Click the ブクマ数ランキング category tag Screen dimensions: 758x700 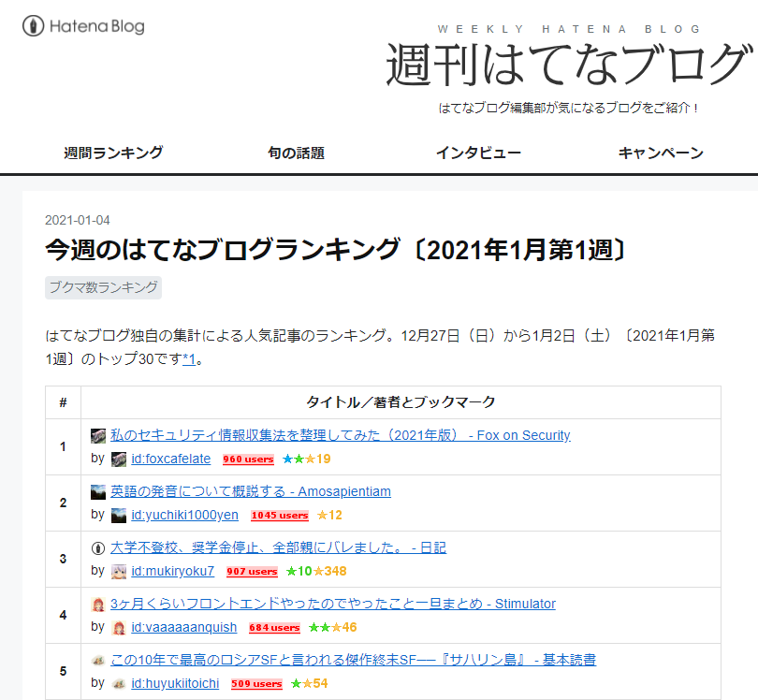pyautogui.click(x=104, y=287)
